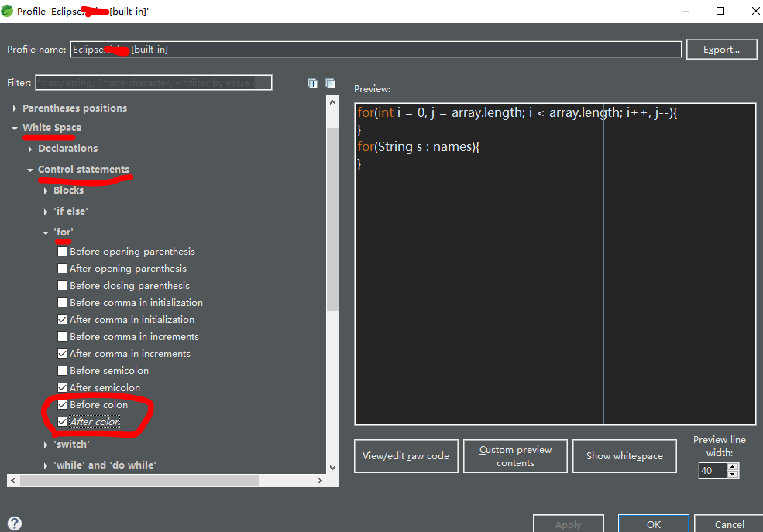Uncheck After comma in increments
The image size is (763, 532).
62,354
